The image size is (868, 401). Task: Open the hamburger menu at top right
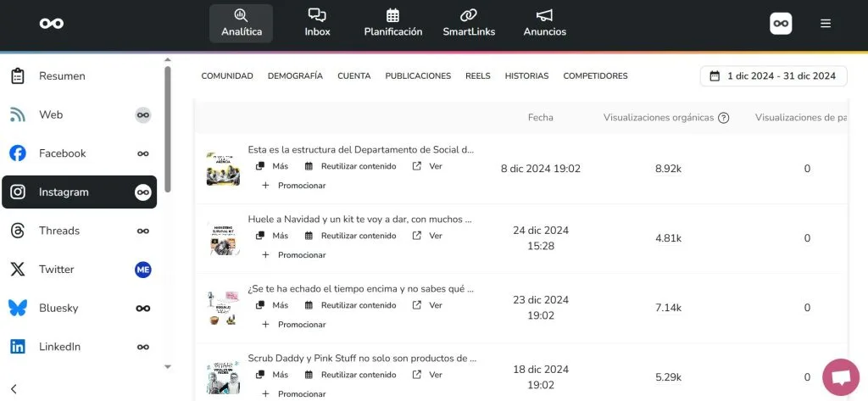[x=825, y=24]
